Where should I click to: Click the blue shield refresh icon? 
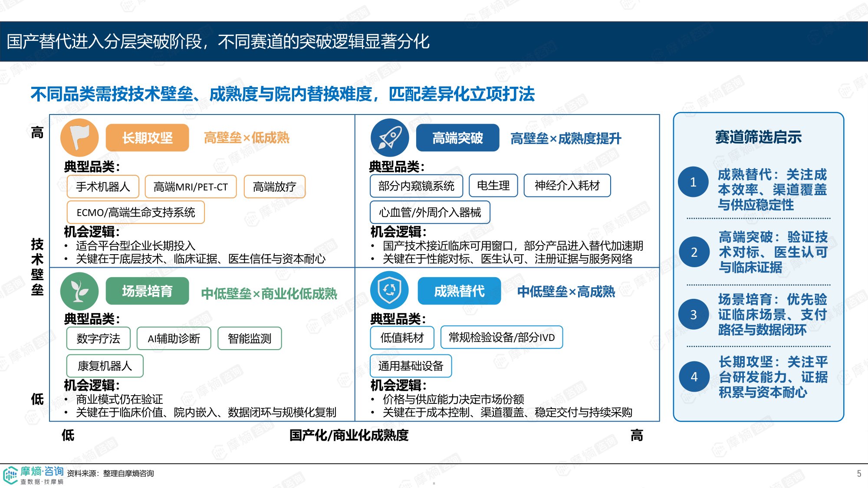click(389, 290)
